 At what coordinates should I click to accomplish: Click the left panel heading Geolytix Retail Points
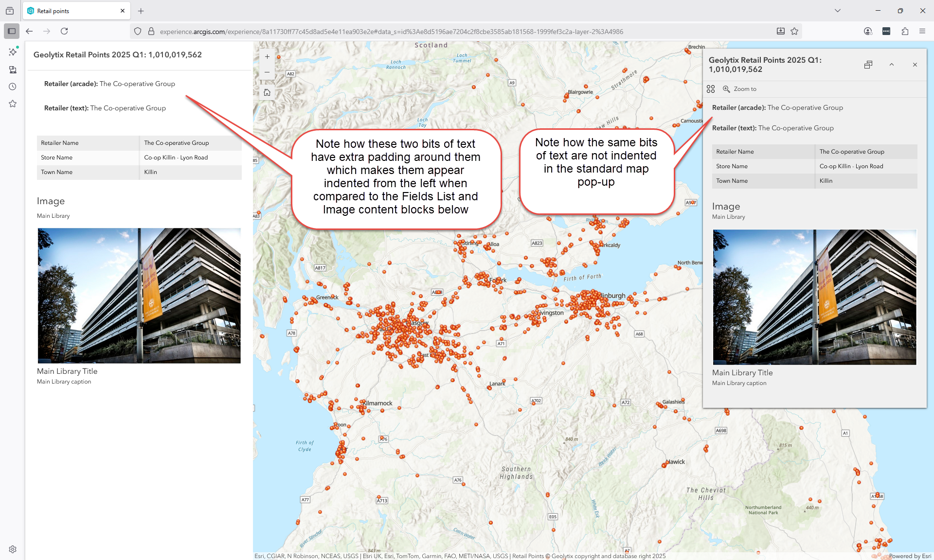click(118, 55)
